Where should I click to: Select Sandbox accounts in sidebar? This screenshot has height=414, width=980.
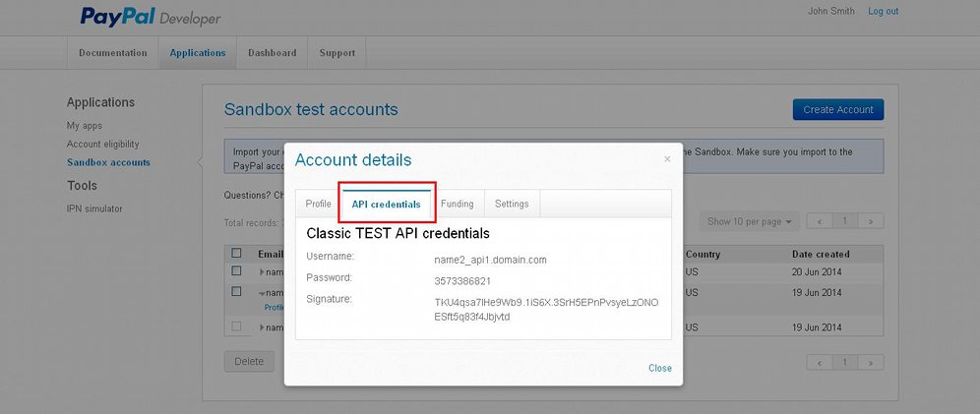[109, 162]
